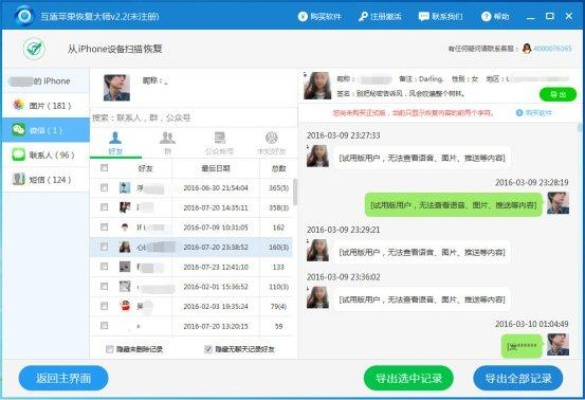Click the green outgoing message at 23:28:19
This screenshot has height=400, width=585.
coord(453,205)
